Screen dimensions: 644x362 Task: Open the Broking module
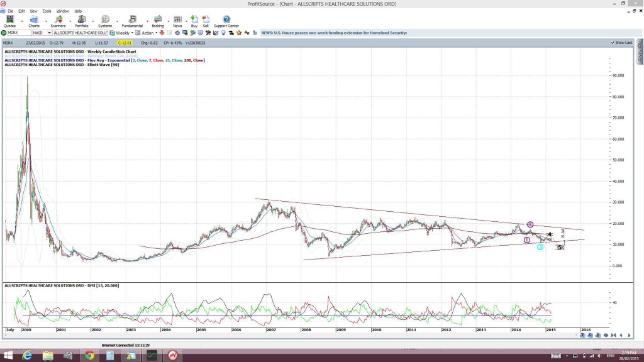coord(158,21)
